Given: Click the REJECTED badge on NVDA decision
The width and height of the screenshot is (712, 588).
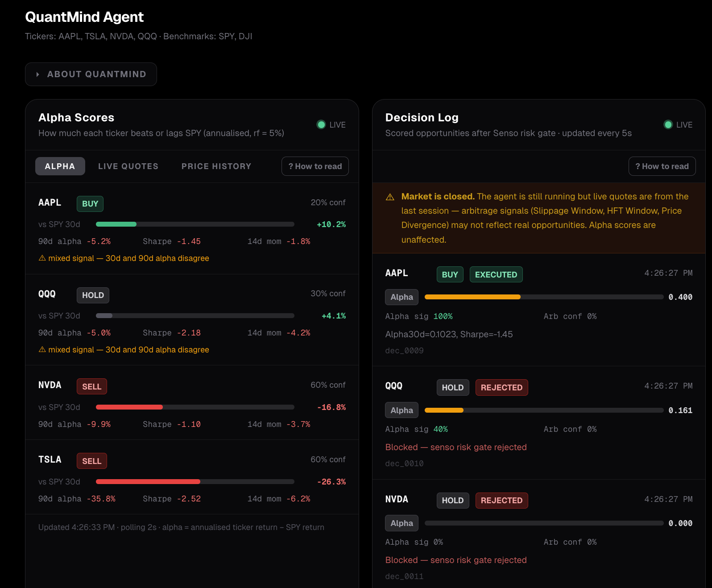Looking at the screenshot, I should click(501, 500).
